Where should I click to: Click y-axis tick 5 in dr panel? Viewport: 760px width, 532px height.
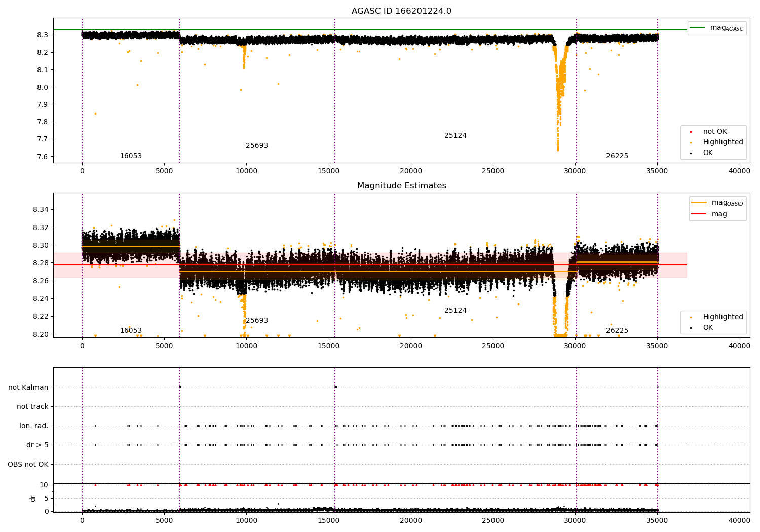point(46,499)
